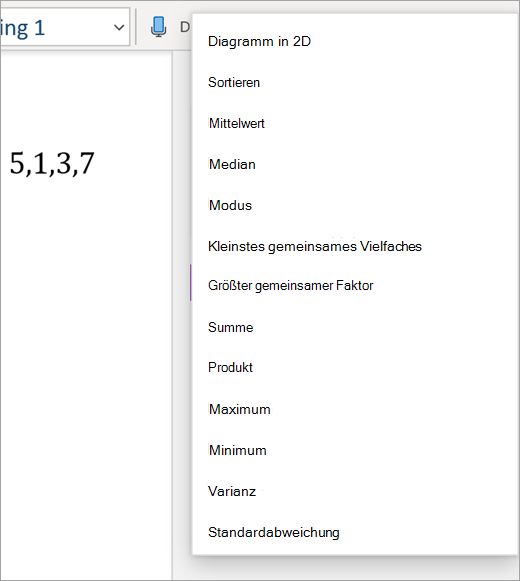This screenshot has width=520, height=581.
Task: Select Mittelwert menu entry
Action: (x=237, y=123)
